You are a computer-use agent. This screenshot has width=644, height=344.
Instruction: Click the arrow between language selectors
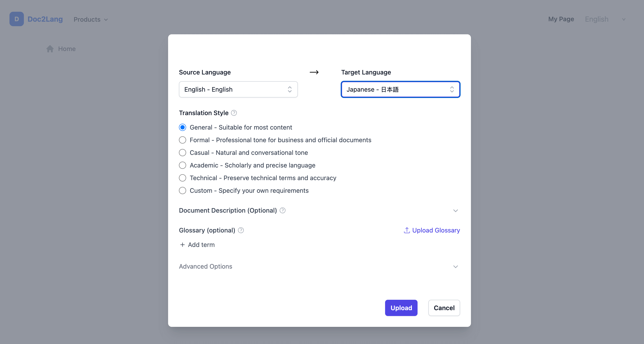[x=314, y=72]
